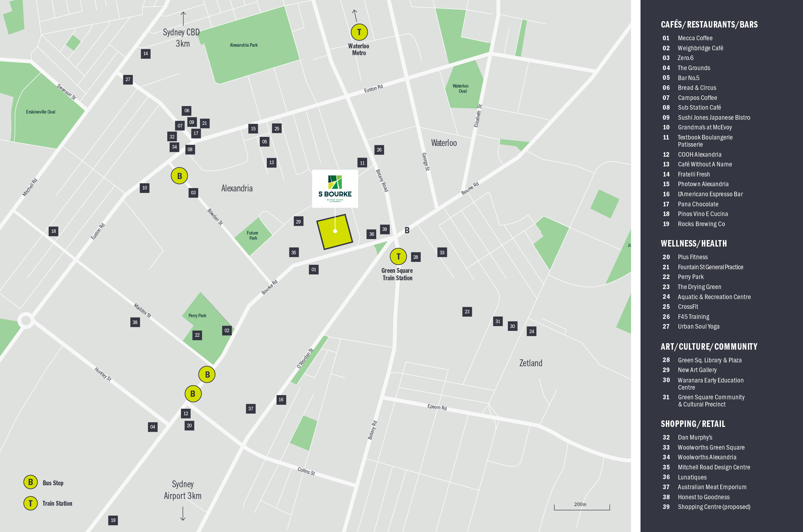Click the Sydney CBD 3km label
The width and height of the screenshot is (803, 532).
pyautogui.click(x=181, y=38)
